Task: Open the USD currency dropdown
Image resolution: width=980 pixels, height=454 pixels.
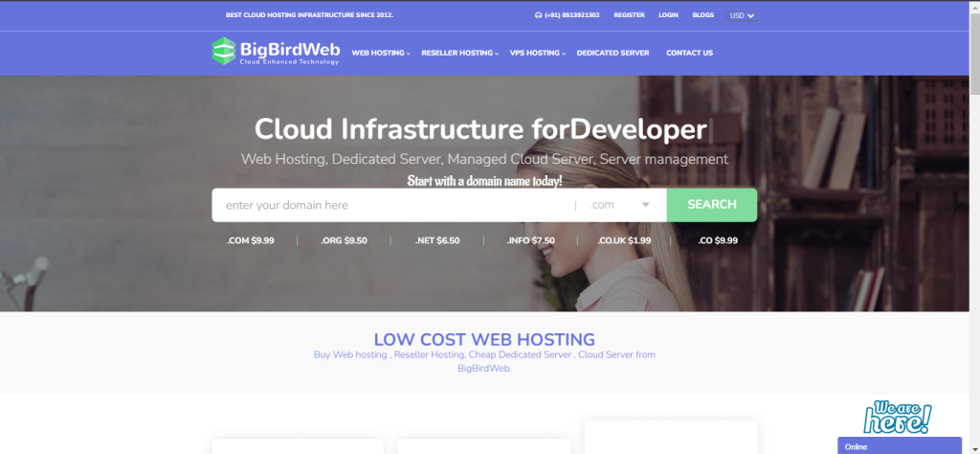Action: click(x=742, y=15)
